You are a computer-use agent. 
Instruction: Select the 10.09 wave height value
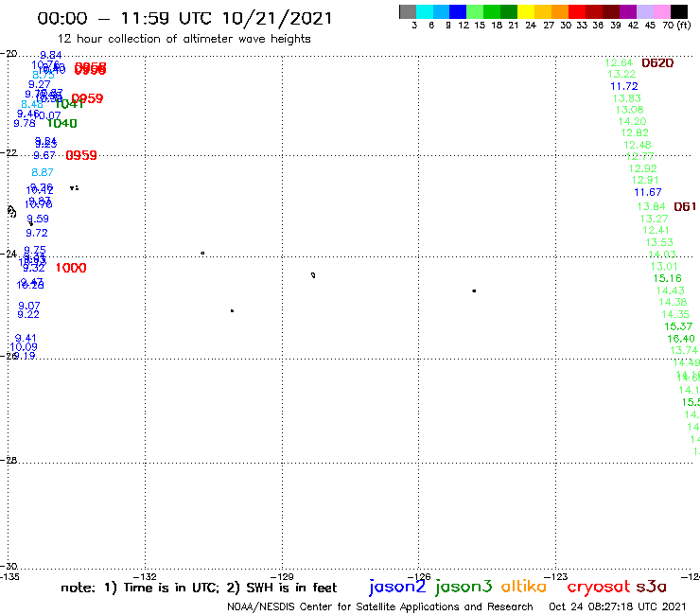[x=24, y=347]
